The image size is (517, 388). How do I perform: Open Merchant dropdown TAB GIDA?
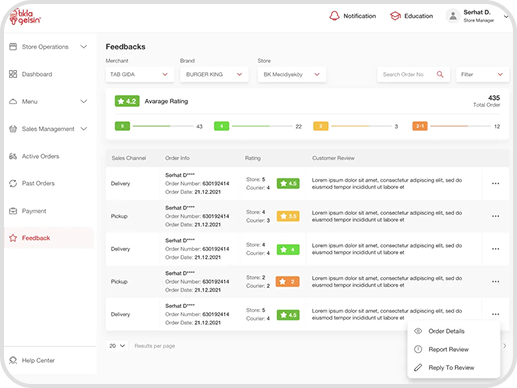[x=140, y=74]
